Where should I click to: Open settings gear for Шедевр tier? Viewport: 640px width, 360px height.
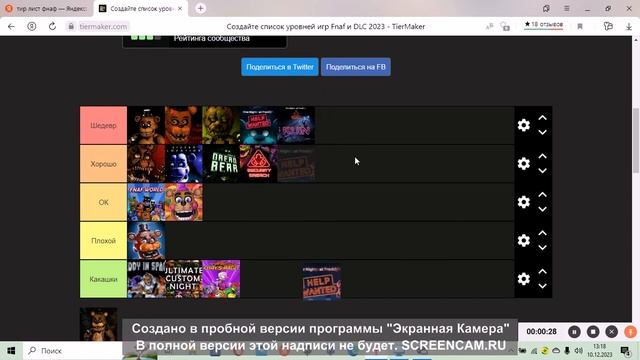[x=524, y=125]
